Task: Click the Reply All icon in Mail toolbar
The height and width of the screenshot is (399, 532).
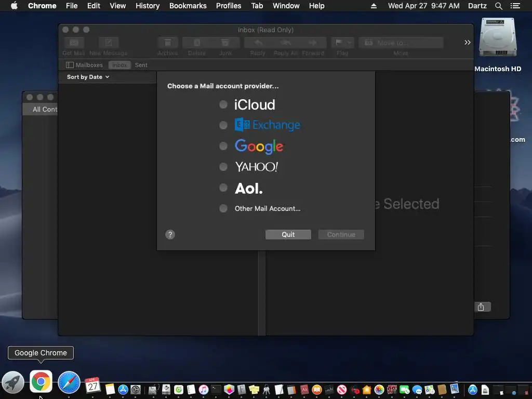Action: click(x=286, y=43)
